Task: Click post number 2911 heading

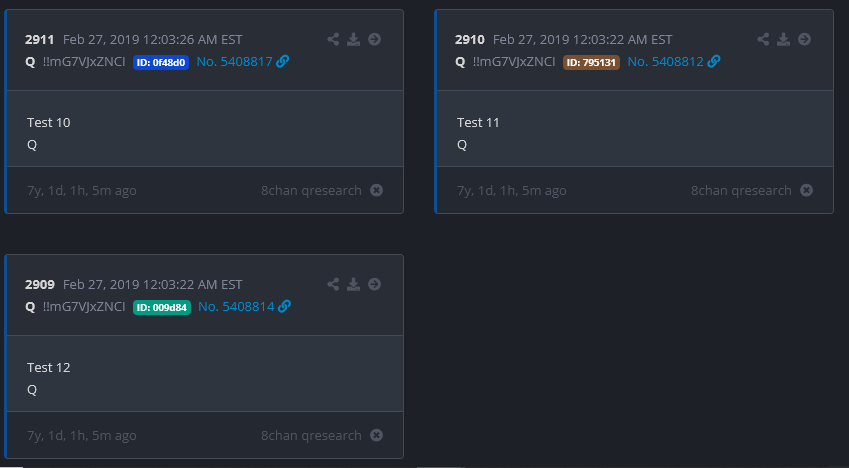Action: point(39,39)
